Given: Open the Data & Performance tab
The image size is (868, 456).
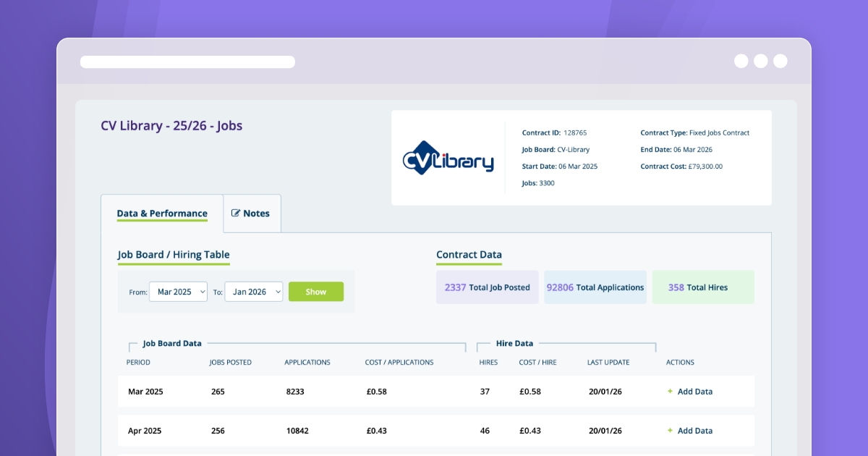Looking at the screenshot, I should 162,214.
